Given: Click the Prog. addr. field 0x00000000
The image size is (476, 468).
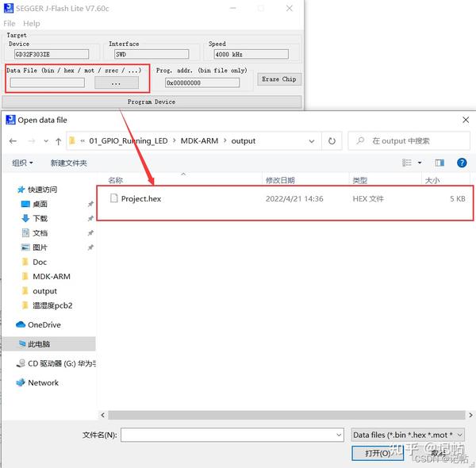Looking at the screenshot, I should click(x=202, y=82).
